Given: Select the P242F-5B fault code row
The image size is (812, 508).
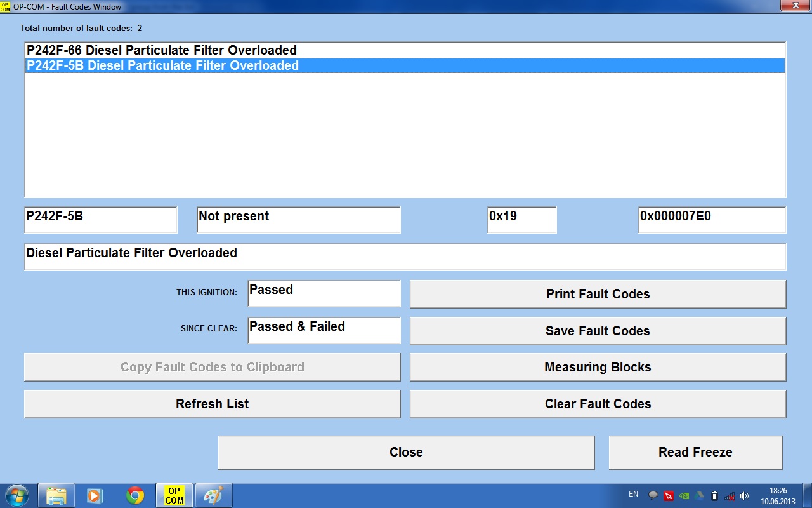Looking at the screenshot, I should [x=162, y=65].
